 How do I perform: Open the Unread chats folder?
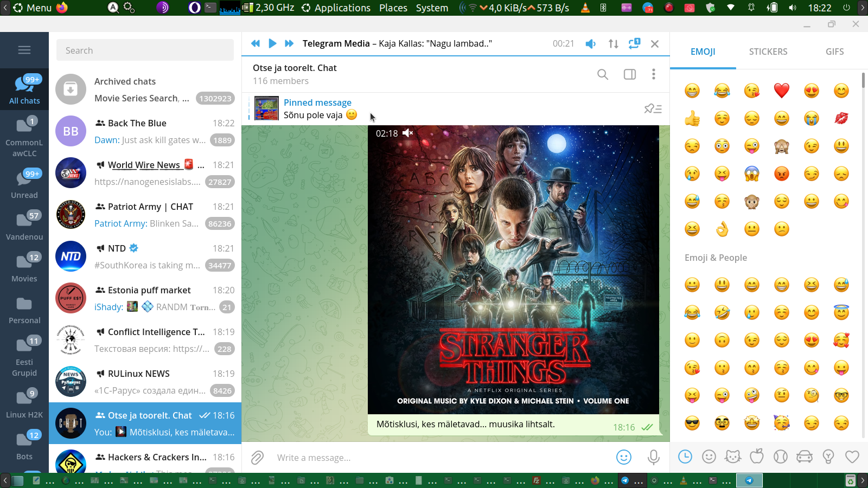pos(24,184)
